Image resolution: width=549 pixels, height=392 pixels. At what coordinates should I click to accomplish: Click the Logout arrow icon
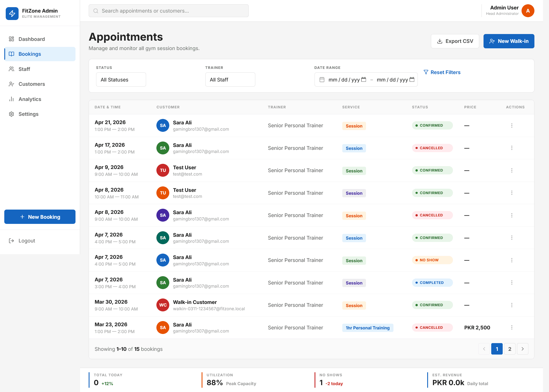11,240
